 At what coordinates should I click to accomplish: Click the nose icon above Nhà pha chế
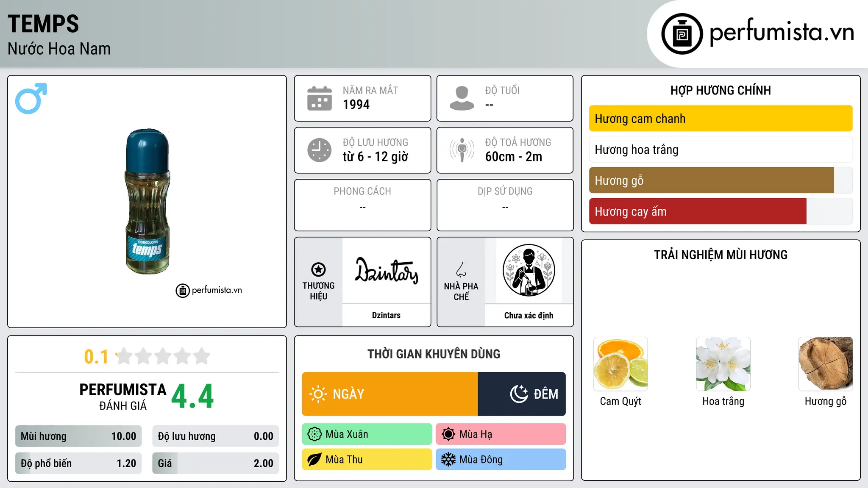[x=461, y=269]
